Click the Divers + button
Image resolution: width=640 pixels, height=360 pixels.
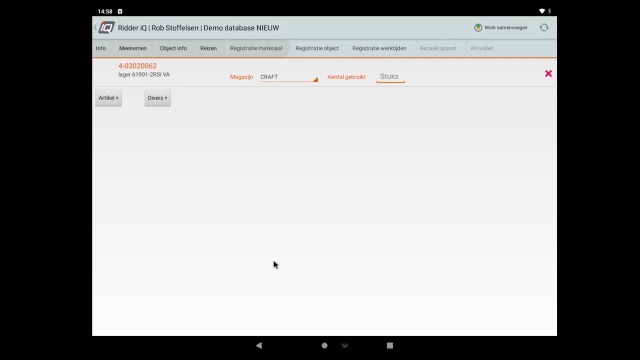[158, 98]
